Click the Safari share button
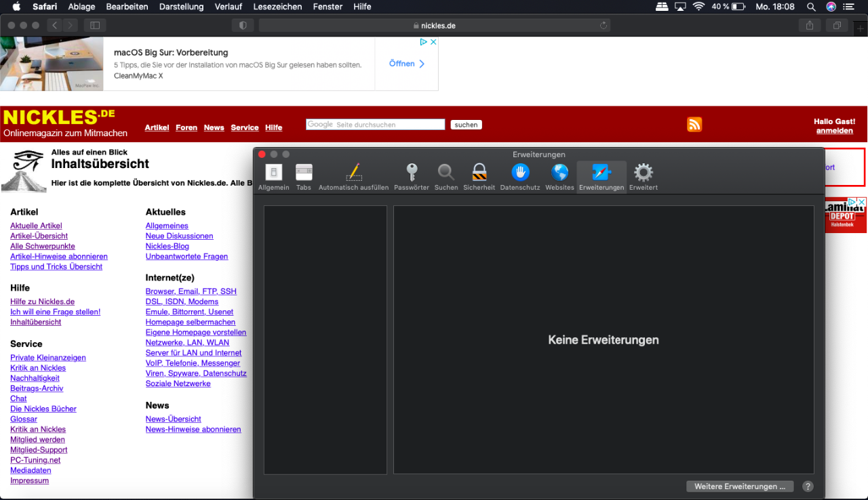This screenshot has width=868, height=500. (x=809, y=25)
